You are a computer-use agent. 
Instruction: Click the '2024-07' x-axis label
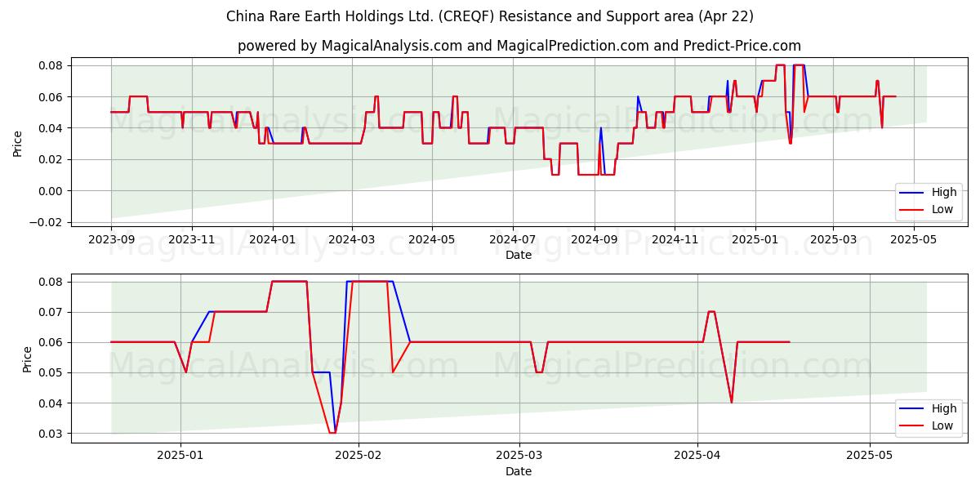coord(512,241)
